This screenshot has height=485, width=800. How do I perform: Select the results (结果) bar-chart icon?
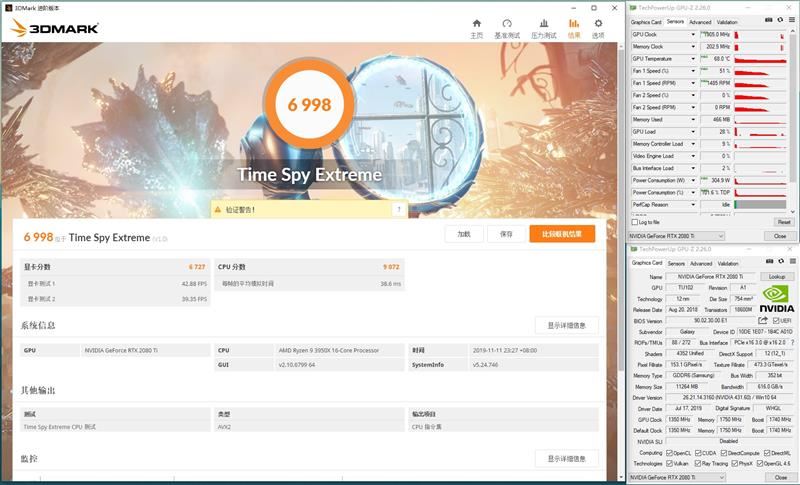574,23
